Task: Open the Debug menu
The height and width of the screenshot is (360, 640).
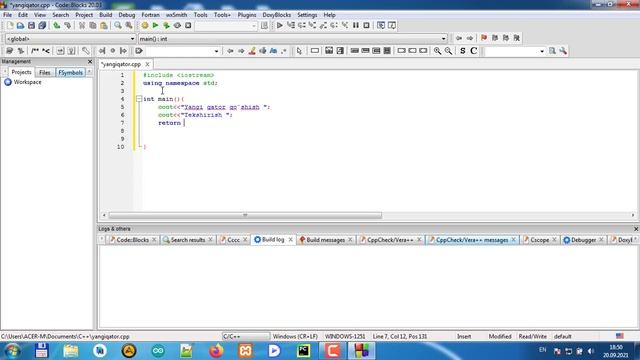Action: coord(127,15)
